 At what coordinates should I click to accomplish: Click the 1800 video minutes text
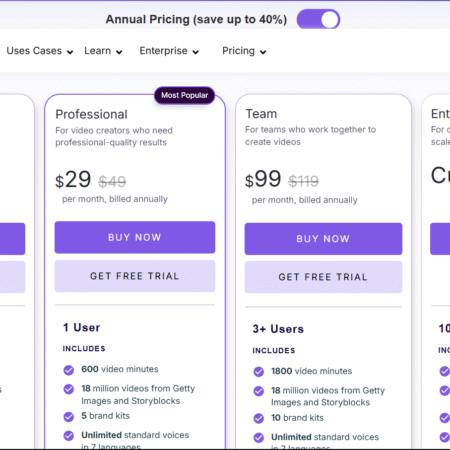311,371
